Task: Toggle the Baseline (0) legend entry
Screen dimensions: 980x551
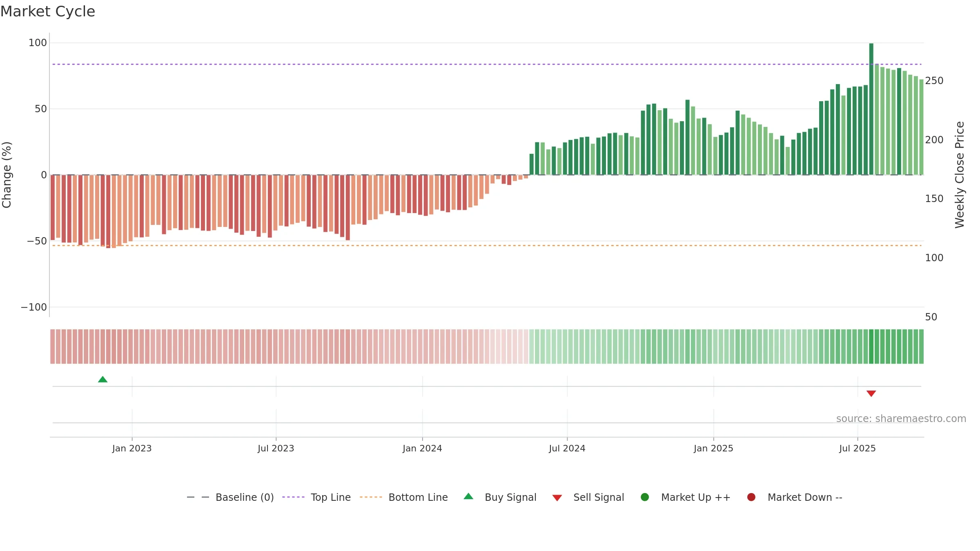Action: pyautogui.click(x=230, y=497)
